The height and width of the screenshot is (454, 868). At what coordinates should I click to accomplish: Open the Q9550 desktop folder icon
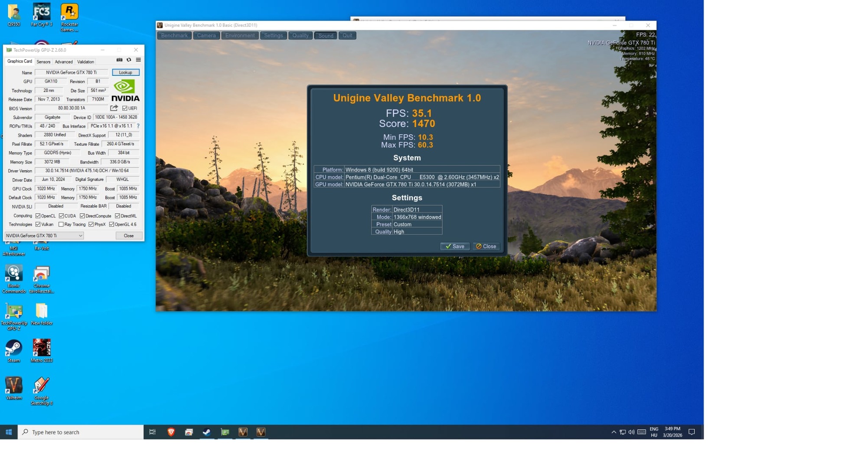tap(14, 15)
